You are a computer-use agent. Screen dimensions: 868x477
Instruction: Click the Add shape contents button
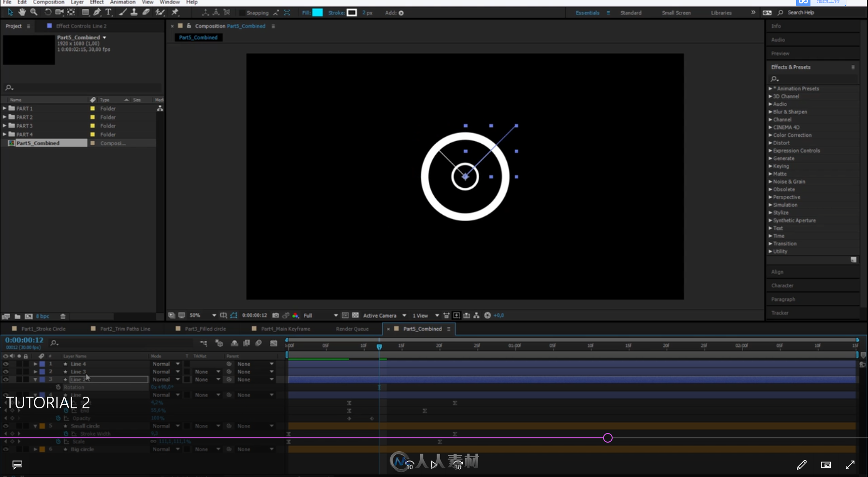click(x=401, y=13)
